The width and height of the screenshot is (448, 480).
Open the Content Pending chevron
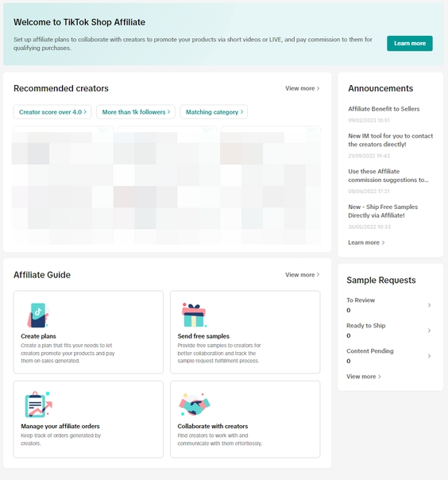pyautogui.click(x=429, y=356)
